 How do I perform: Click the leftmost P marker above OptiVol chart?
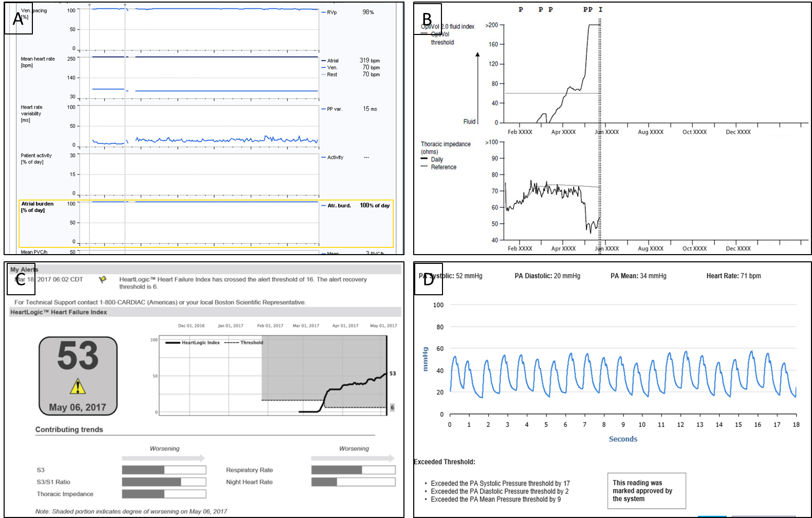point(521,10)
